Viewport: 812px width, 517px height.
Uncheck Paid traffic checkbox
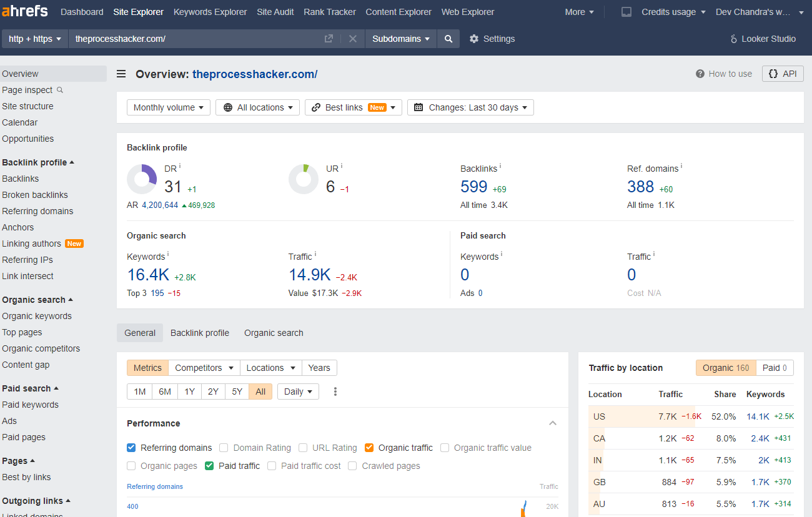[x=209, y=466]
